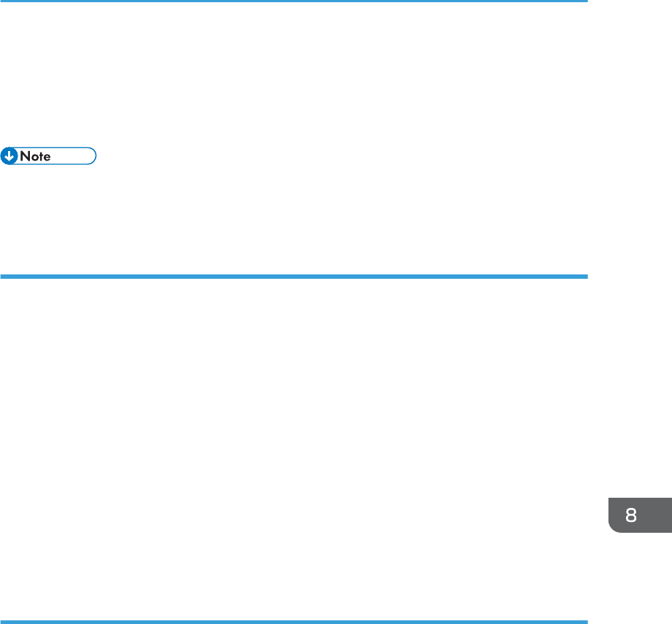
Task: Click the blue divider line below the Note
Action: click(294, 277)
